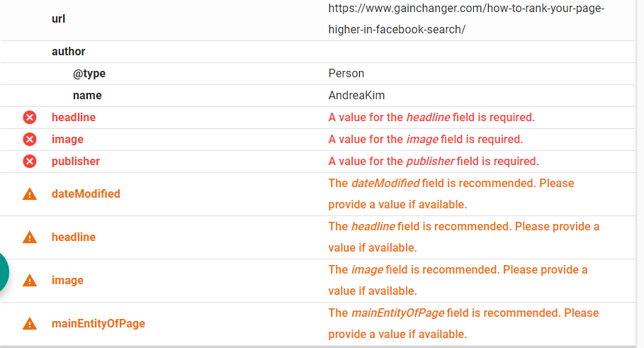Click the red publisher field label

pyautogui.click(x=76, y=162)
